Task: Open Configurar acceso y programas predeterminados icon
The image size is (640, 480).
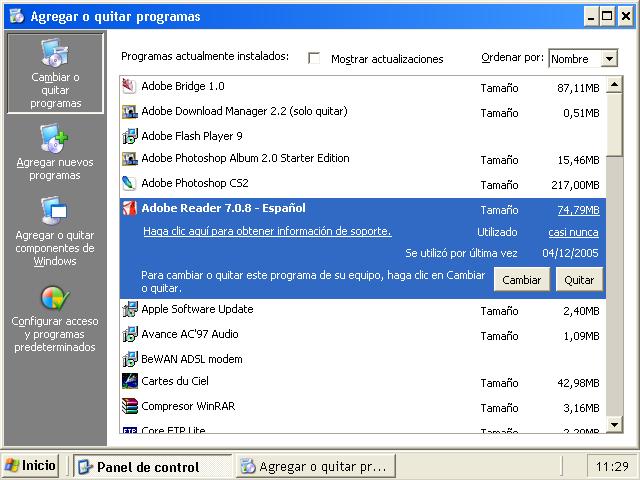Action: [x=55, y=298]
